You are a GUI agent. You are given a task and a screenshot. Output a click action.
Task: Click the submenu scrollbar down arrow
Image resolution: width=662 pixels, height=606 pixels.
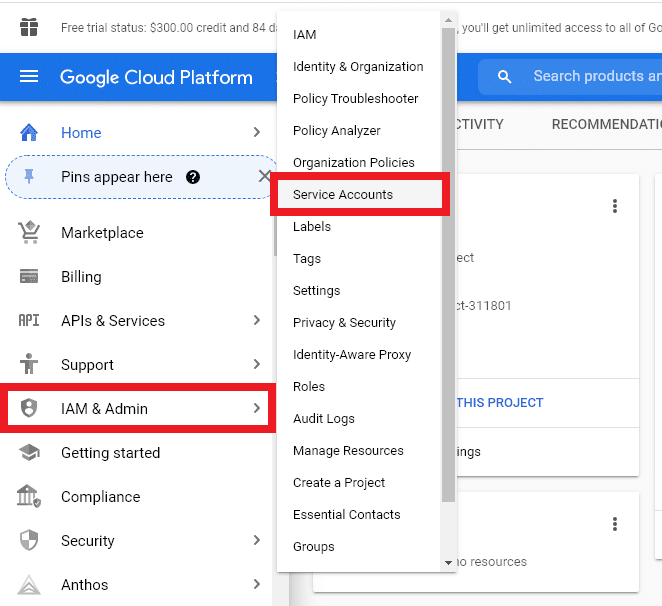click(x=448, y=563)
